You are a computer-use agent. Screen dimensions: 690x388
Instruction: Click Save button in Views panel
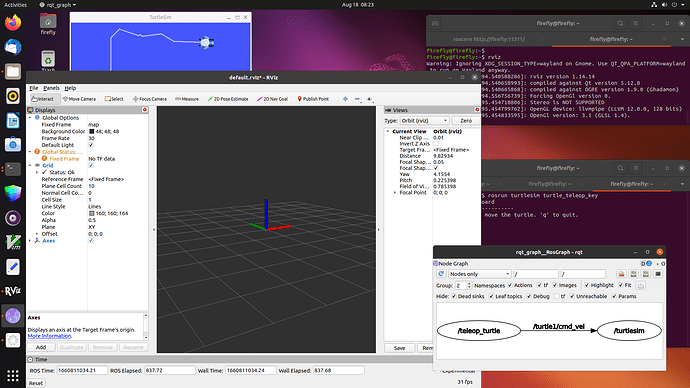click(x=399, y=348)
